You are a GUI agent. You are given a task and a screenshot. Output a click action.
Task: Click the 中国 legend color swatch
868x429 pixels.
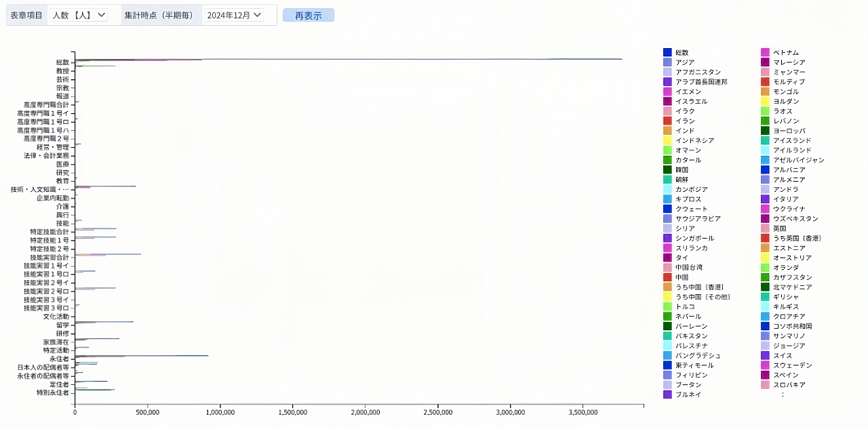(x=667, y=277)
